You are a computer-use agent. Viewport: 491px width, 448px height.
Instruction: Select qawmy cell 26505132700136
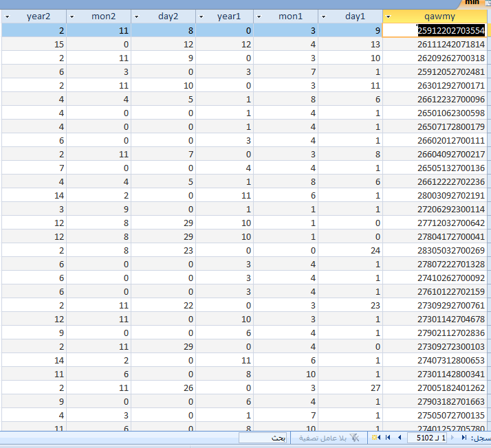[435, 168]
